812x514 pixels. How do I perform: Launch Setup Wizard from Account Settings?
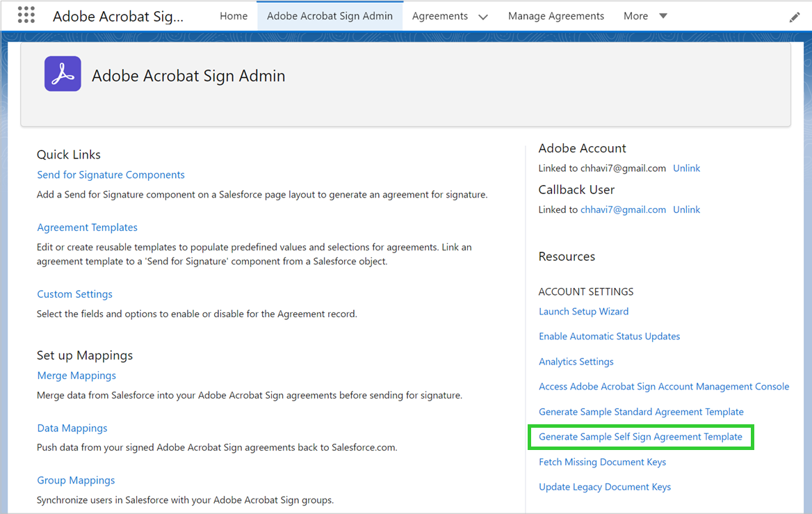tap(583, 312)
